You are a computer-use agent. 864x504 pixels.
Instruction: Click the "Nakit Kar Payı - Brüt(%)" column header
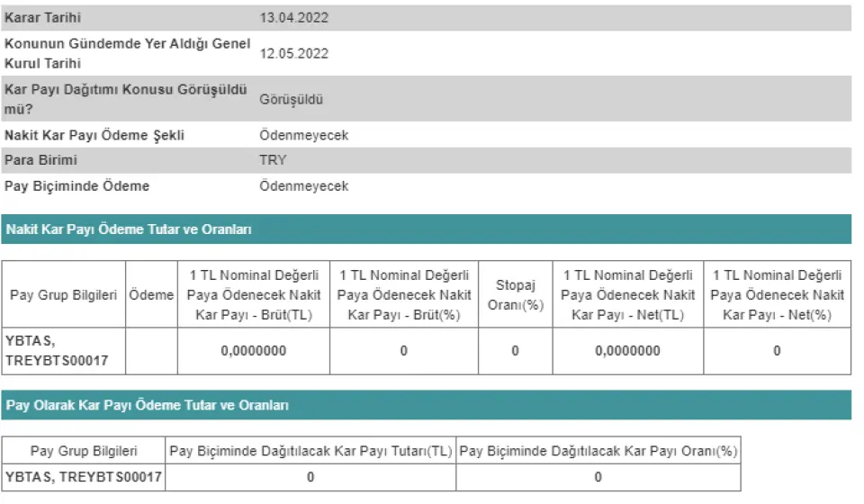[x=404, y=295]
